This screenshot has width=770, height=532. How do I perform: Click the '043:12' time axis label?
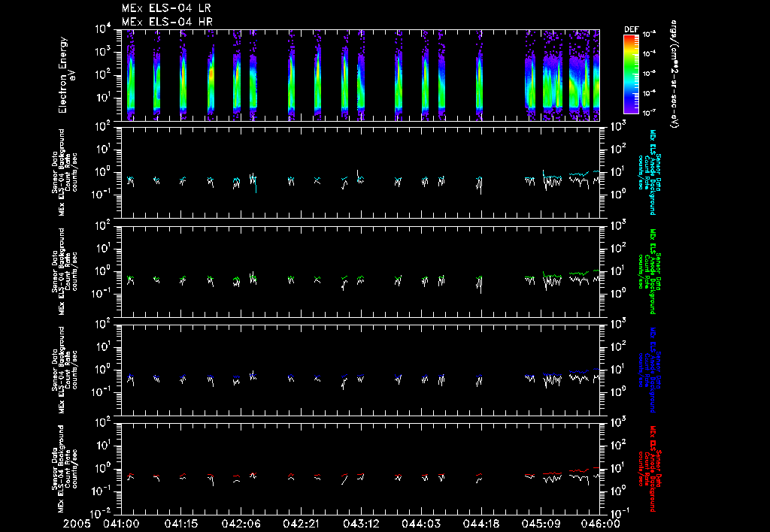[x=361, y=524]
